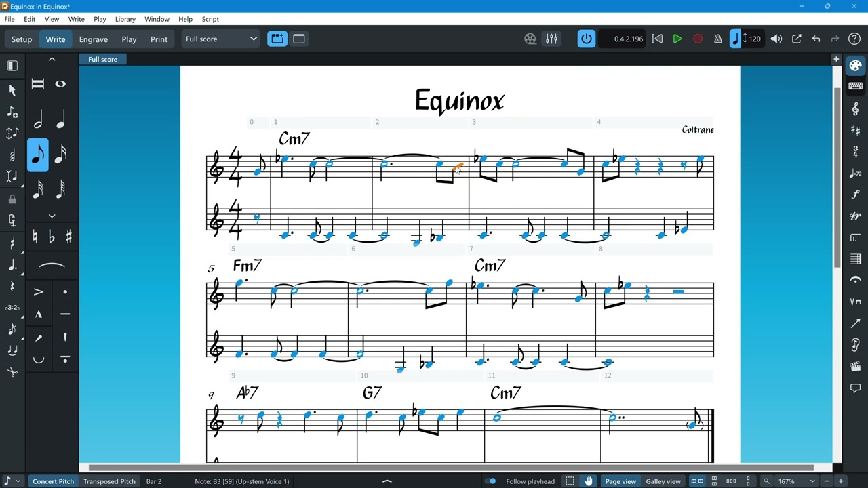Viewport: 868px width, 488px height.
Task: Add a slur to selection
Action: pyautogui.click(x=52, y=266)
